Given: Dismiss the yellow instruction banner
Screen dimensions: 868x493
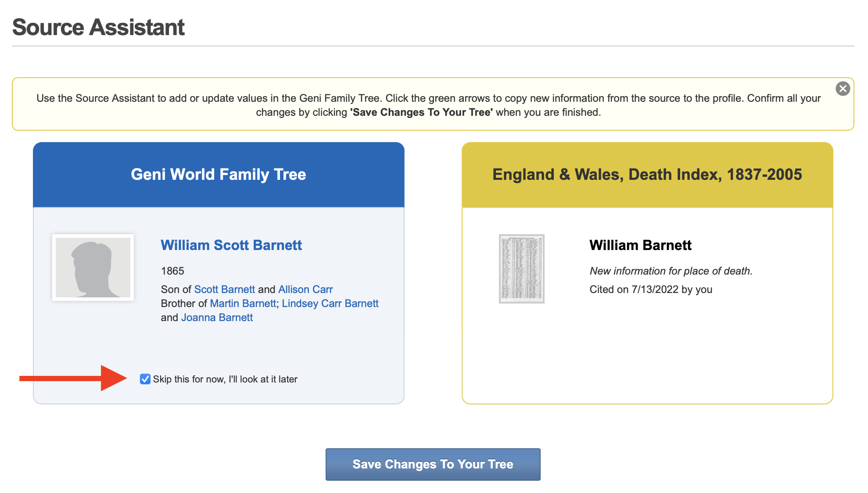Looking at the screenshot, I should coord(843,89).
